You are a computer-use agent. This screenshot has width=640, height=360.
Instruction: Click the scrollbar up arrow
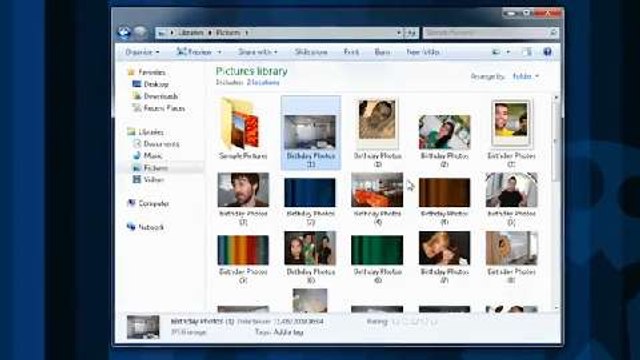tap(556, 98)
